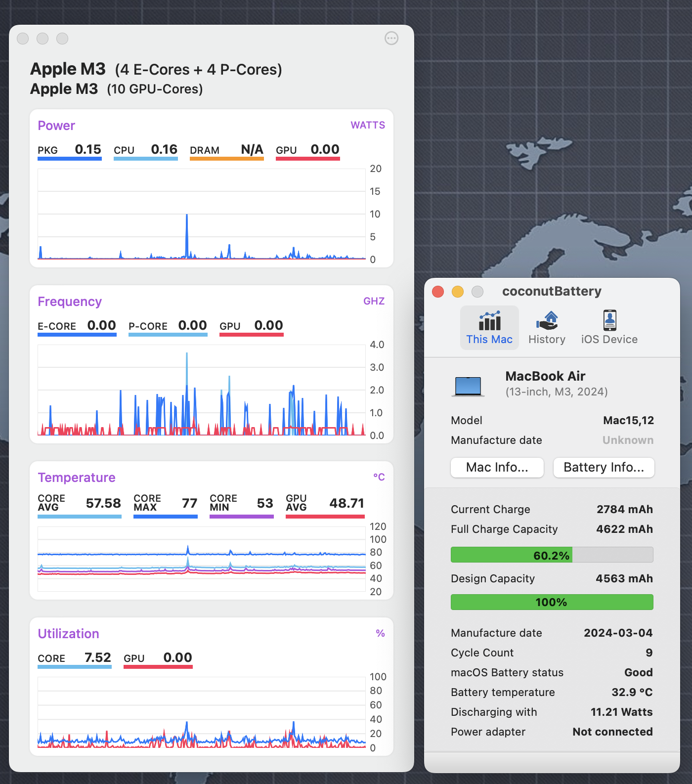
Task: Click the Full Charge Capacity 4622 mAh value
Action: coord(624,529)
